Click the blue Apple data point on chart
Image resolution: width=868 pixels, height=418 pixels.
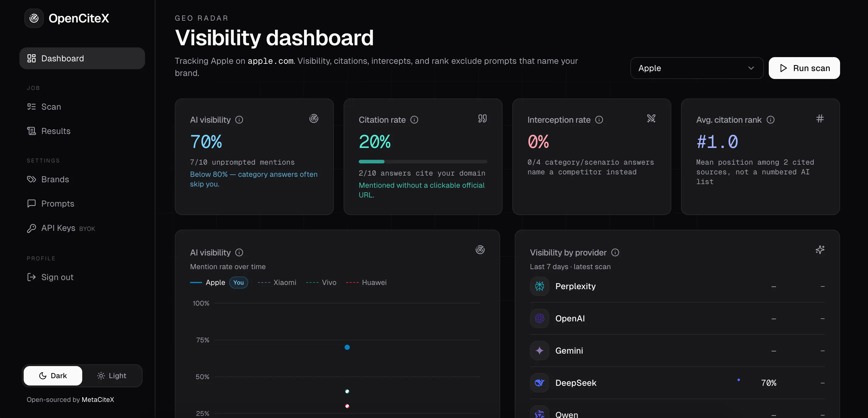[x=347, y=347]
